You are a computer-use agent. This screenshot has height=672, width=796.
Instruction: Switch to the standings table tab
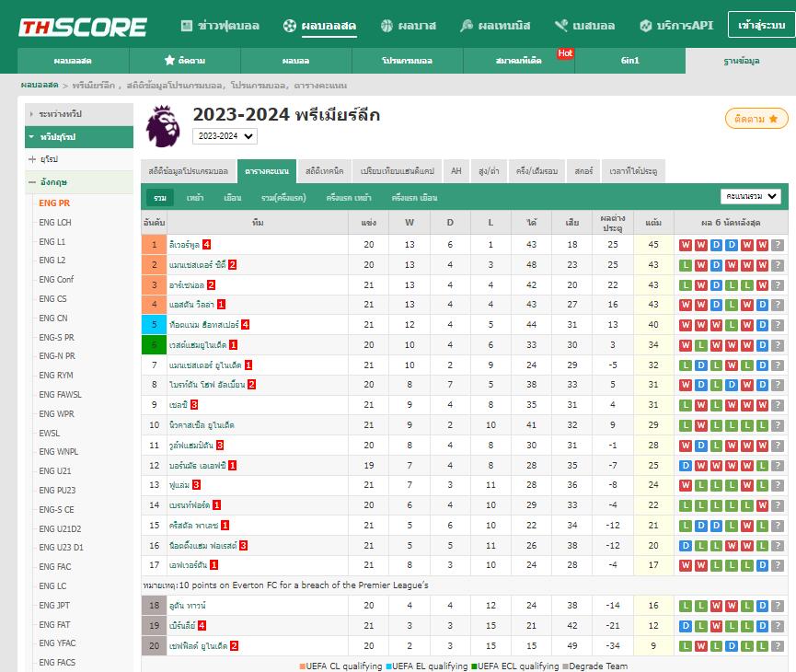267,171
